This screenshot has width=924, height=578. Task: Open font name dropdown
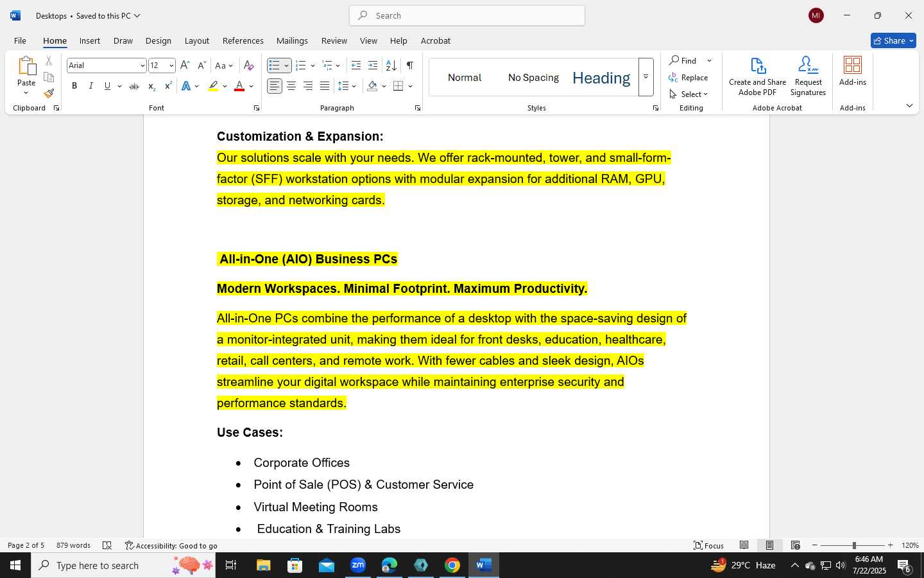point(142,66)
